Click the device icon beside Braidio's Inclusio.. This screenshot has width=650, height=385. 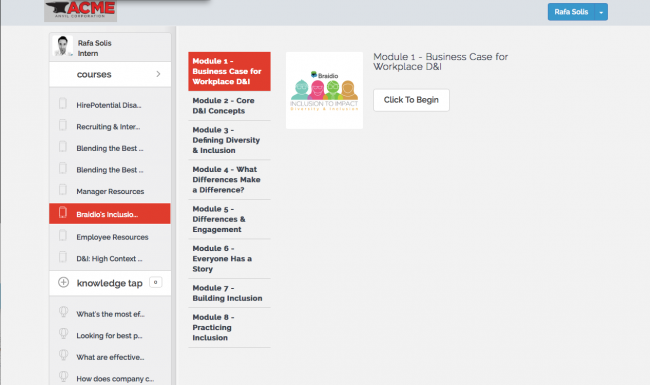pos(63,213)
